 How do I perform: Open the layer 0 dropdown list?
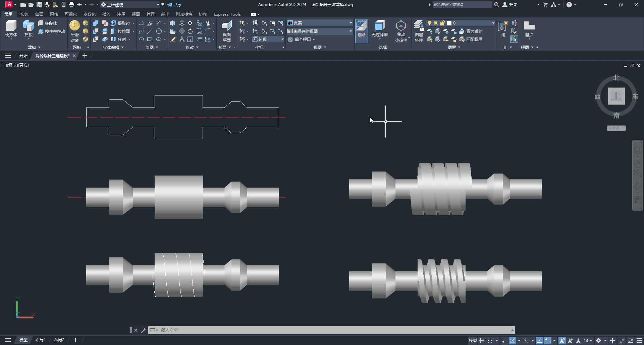461,23
